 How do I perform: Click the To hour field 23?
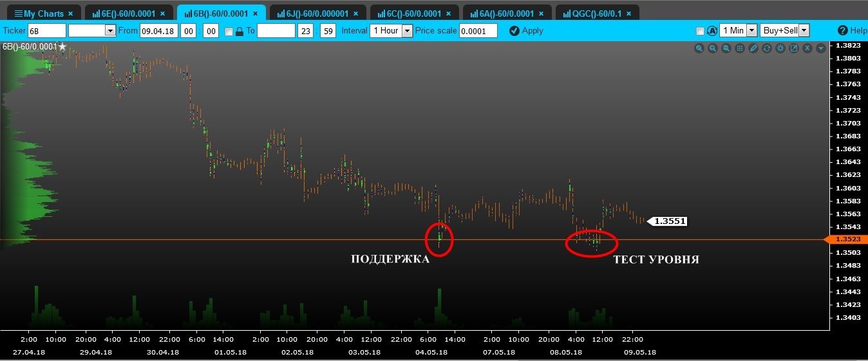click(x=305, y=30)
